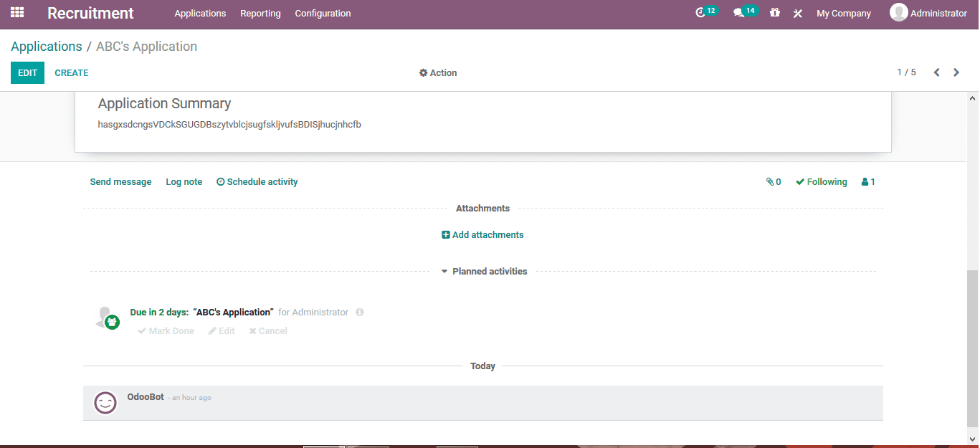Open the developer tools wrench icon

797,13
